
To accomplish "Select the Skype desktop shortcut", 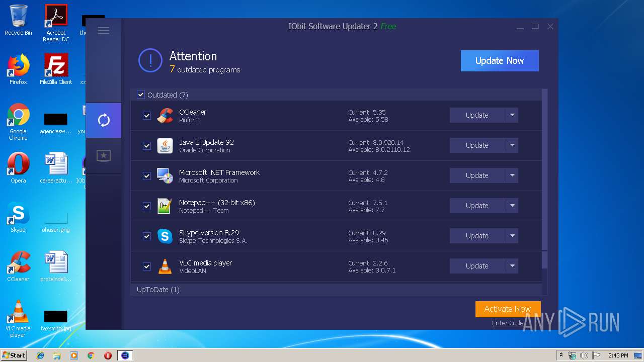I will pyautogui.click(x=18, y=217).
